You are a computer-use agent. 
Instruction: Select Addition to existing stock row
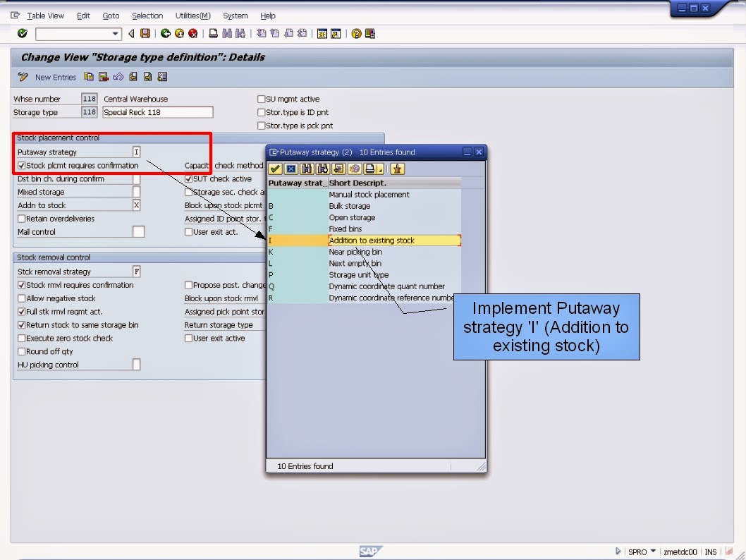click(x=364, y=241)
